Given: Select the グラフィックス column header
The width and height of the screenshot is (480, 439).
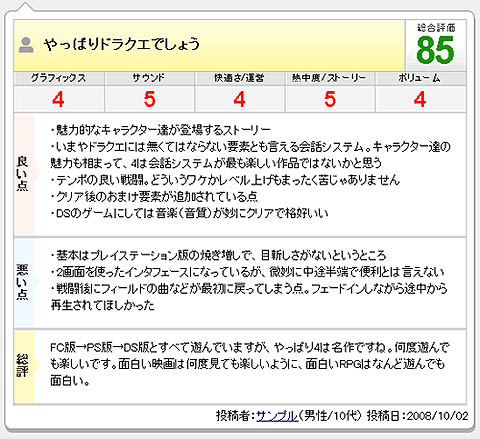Looking at the screenshot, I should (x=59, y=78).
